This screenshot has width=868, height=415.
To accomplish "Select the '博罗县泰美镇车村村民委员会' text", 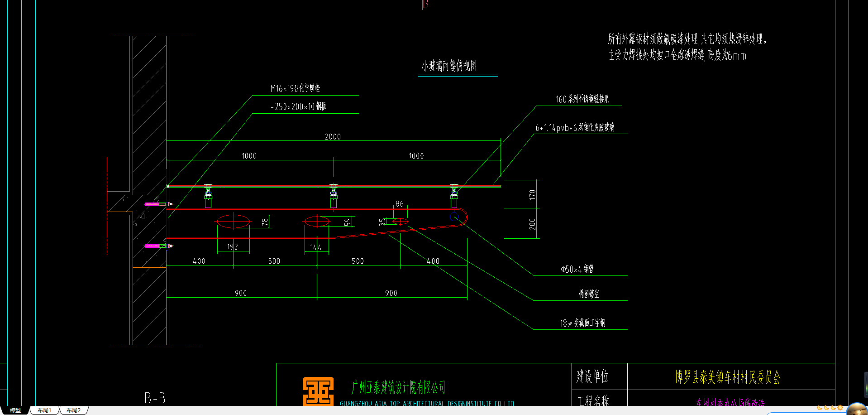I will [728, 377].
